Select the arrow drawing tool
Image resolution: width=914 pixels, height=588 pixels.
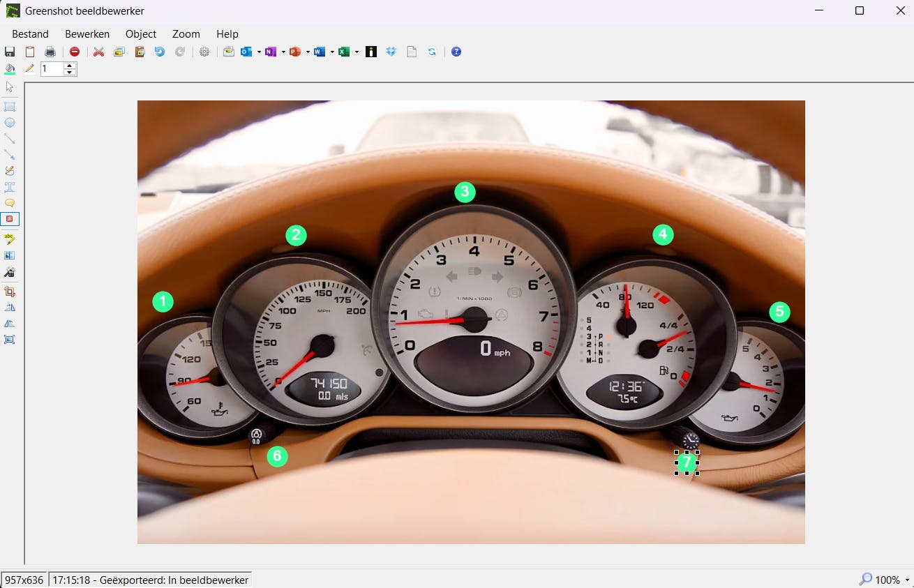(10, 155)
